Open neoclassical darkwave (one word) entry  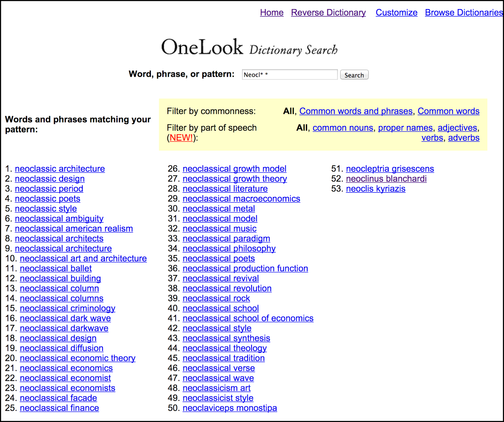coord(64,328)
